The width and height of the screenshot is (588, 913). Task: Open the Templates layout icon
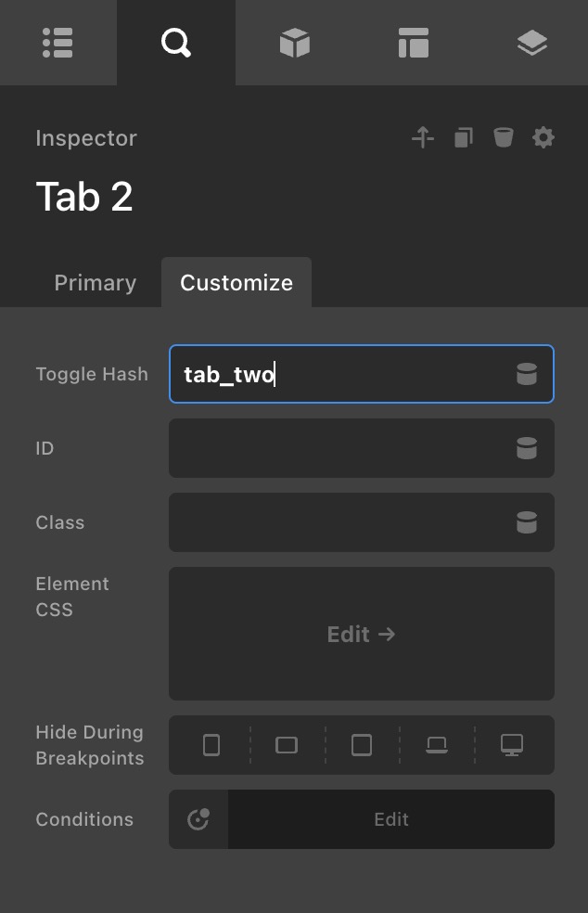click(x=413, y=43)
